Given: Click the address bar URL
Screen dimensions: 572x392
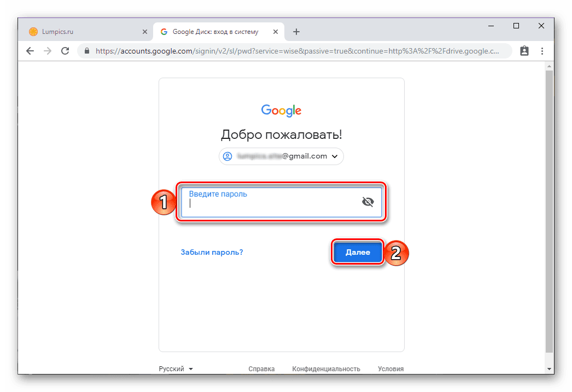Looking at the screenshot, I should (297, 51).
